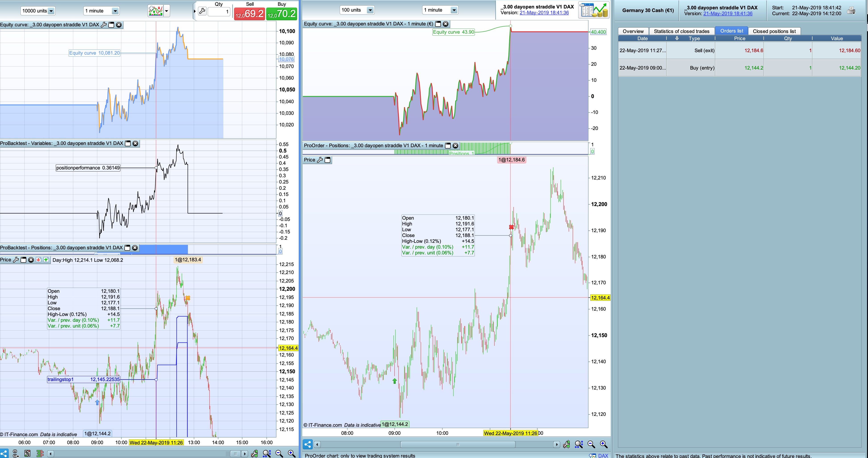This screenshot has width=868, height=458.
Task: Toggle maximize on the ProBacktest Variables panel
Action: point(128,144)
